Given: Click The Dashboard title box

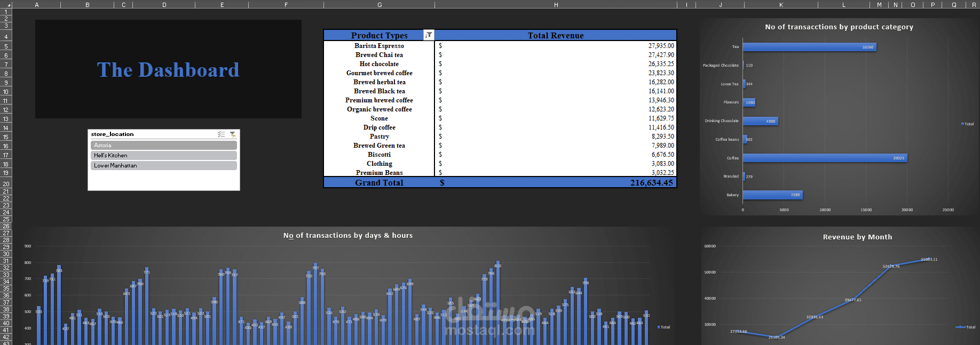Looking at the screenshot, I should [x=168, y=69].
